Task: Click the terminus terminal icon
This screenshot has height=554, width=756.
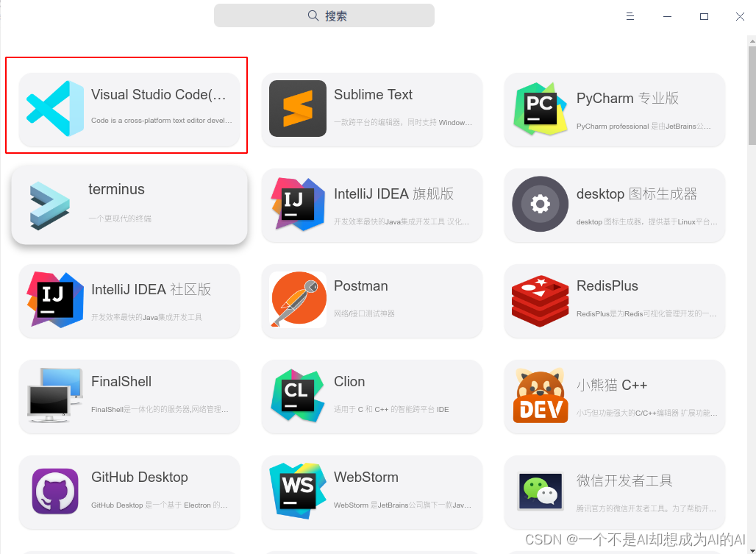Action: 50,206
